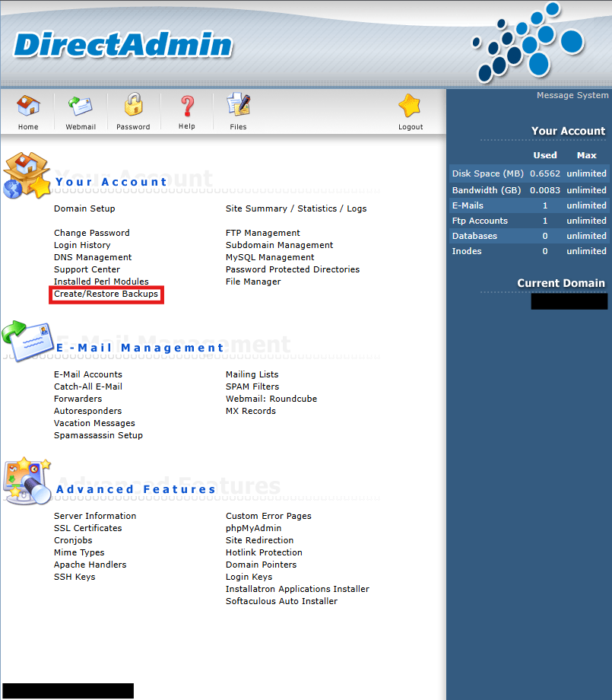Open Spamassassin Setup
The image size is (612, 700).
(98, 435)
